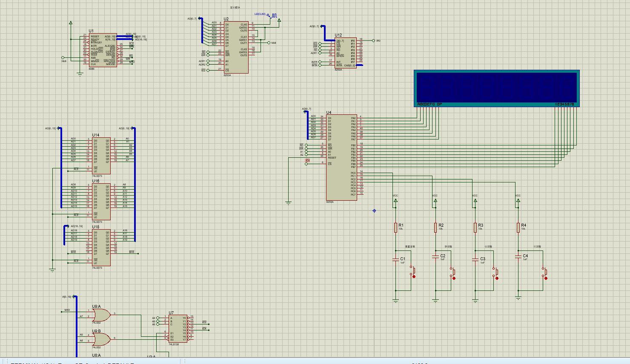Click the blue origin marker on sheet

point(374,211)
